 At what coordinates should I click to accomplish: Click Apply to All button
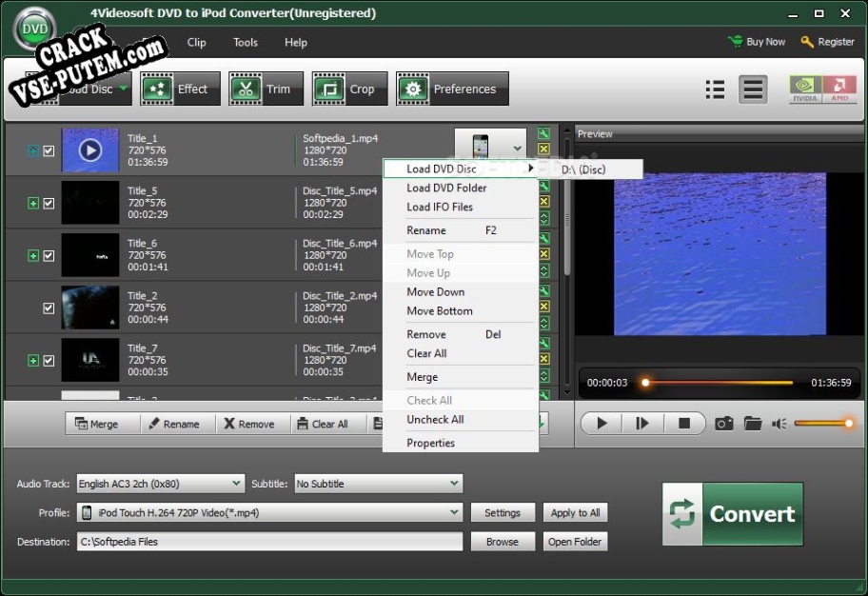[575, 512]
